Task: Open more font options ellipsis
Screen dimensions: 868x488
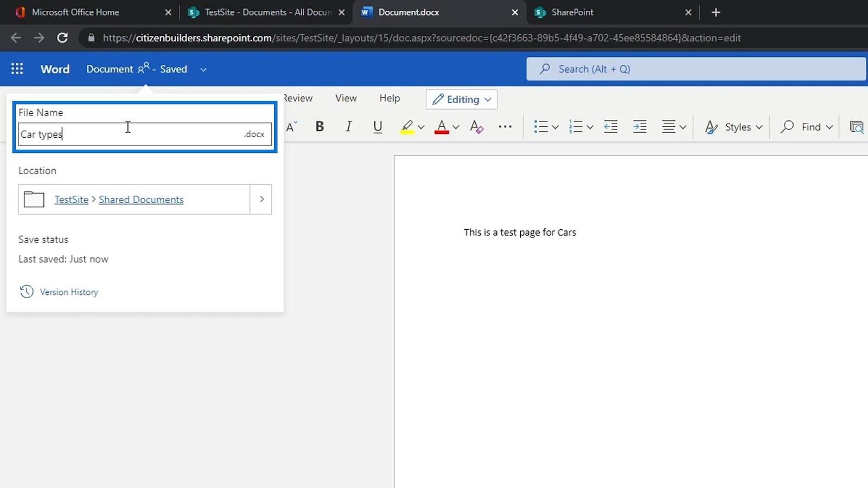Action: 505,127
